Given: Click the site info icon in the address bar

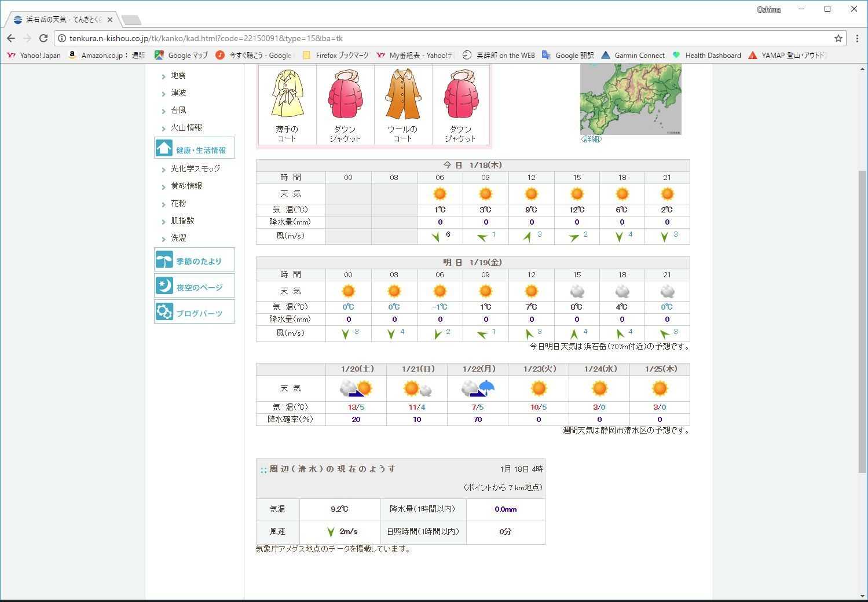Looking at the screenshot, I should pos(62,38).
